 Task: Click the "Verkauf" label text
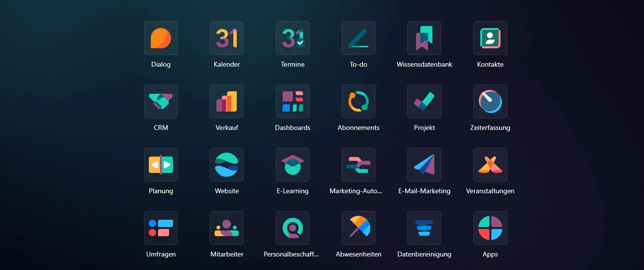click(227, 128)
